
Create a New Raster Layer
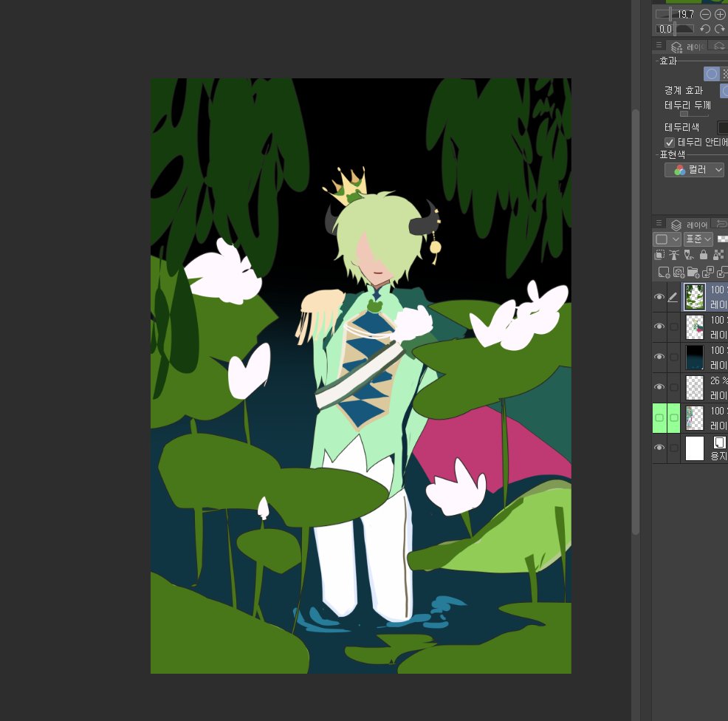point(664,273)
